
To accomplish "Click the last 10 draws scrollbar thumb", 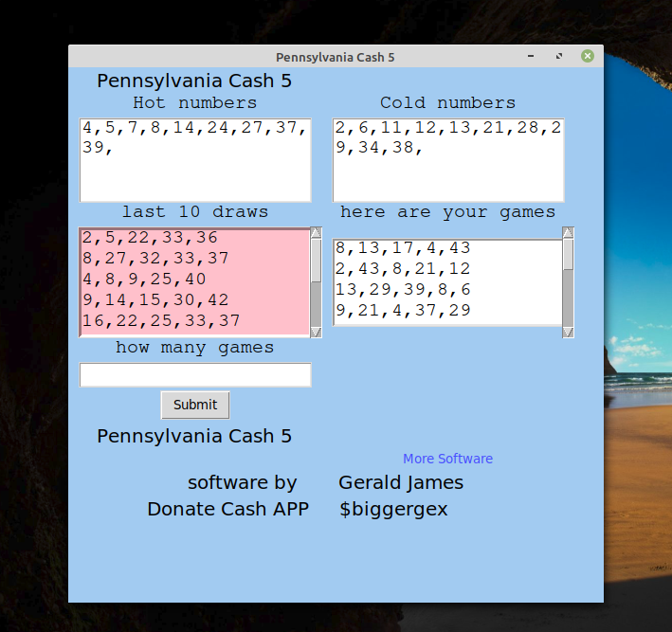I will click(316, 261).
